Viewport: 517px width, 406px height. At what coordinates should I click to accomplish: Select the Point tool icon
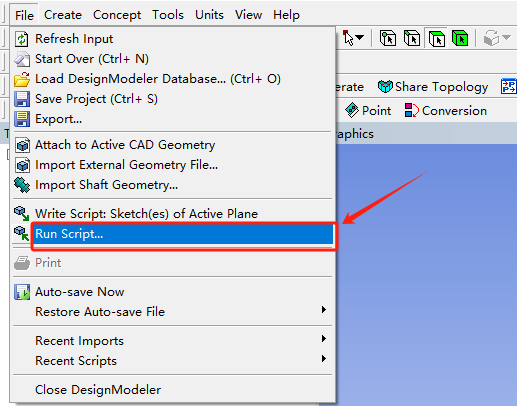[x=352, y=110]
